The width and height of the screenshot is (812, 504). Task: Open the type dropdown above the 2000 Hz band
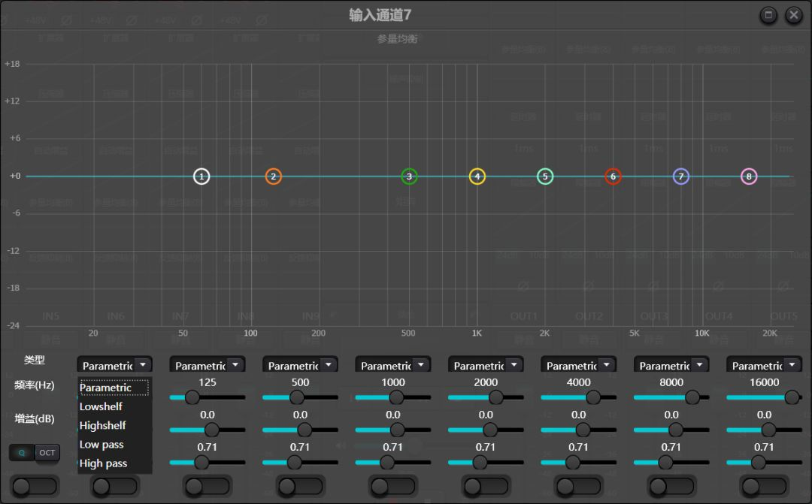pos(485,364)
